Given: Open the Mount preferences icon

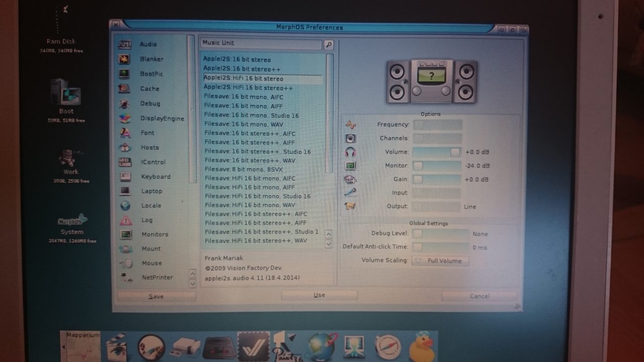Looking at the screenshot, I should point(126,249).
